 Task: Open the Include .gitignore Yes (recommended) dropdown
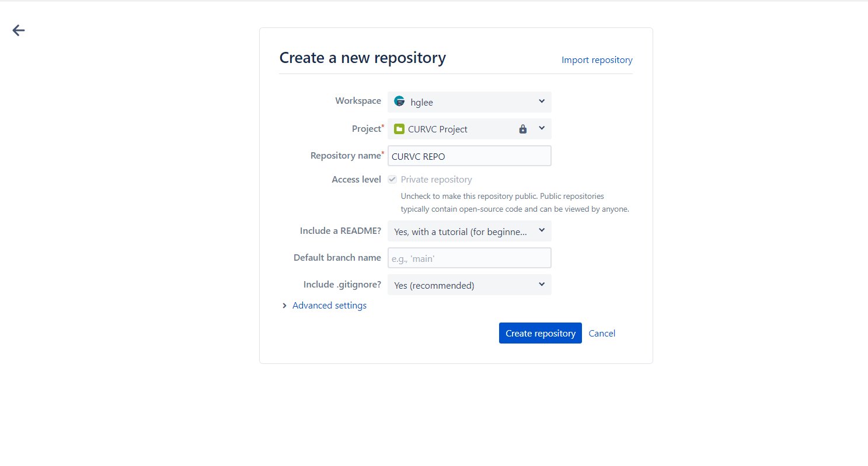tap(469, 285)
